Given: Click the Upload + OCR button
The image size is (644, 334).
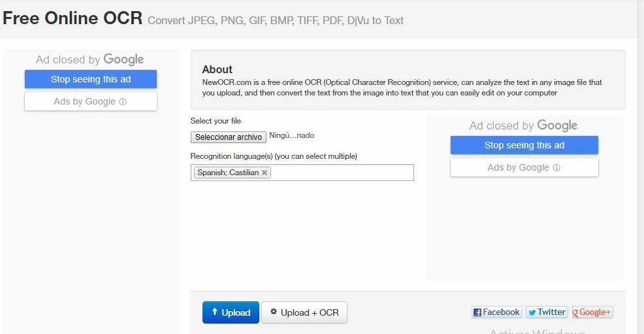Looking at the screenshot, I should click(304, 312).
